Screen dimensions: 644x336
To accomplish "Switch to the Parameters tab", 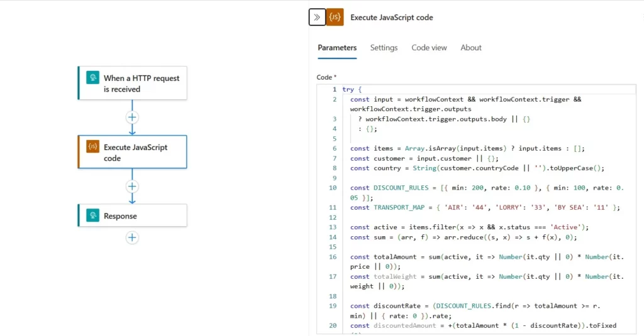I will (x=337, y=48).
